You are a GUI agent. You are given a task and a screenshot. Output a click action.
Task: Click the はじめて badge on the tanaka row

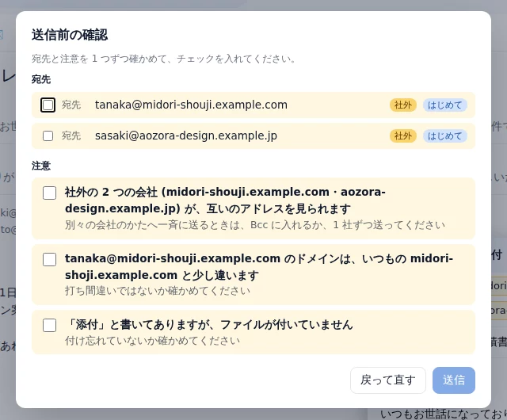click(x=445, y=105)
